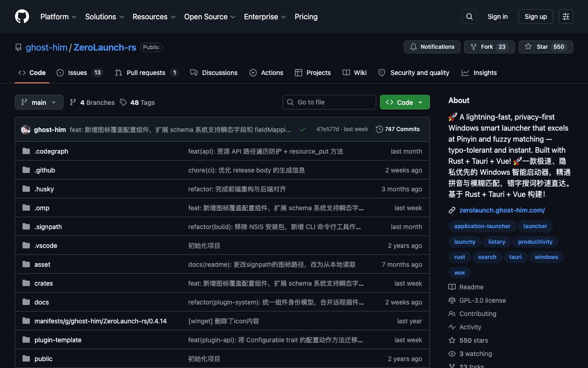Star the ZeroLaunch-rs repository
Screen dimensions: 588x368
click(x=546, y=47)
